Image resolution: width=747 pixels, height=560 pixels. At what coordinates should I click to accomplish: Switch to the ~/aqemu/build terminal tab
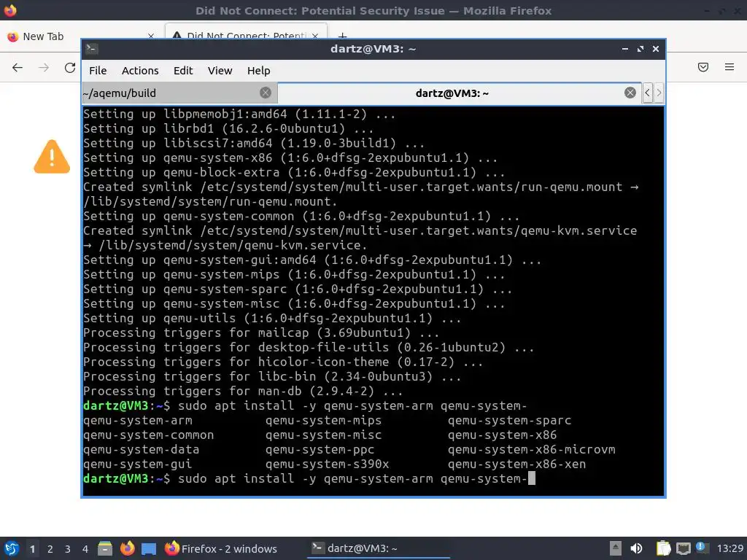pyautogui.click(x=179, y=93)
